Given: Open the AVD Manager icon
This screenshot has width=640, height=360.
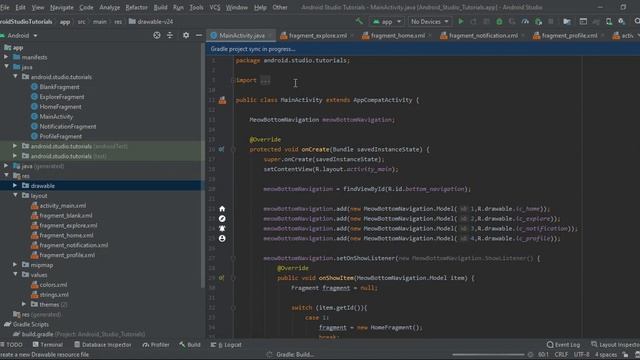Looking at the screenshot, I should click(x=609, y=21).
